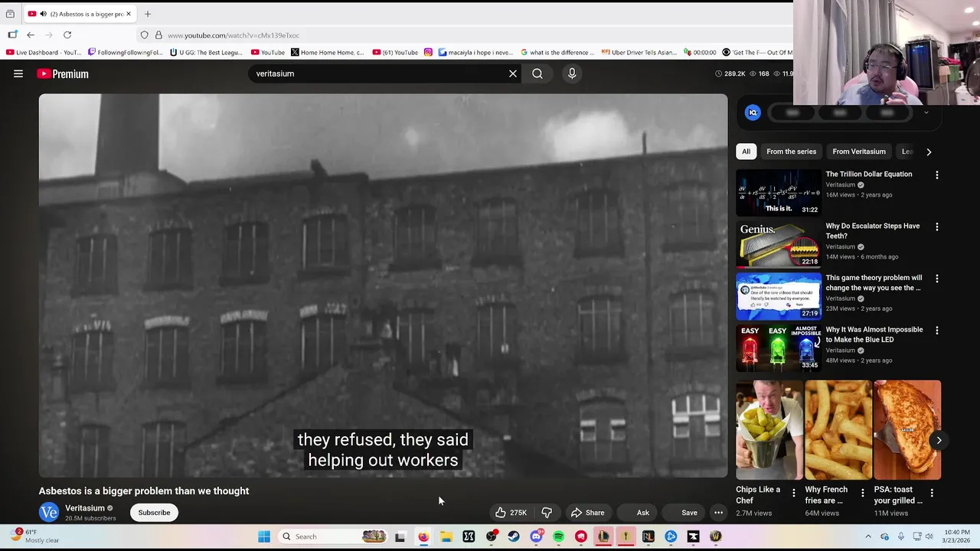The height and width of the screenshot is (551, 980).
Task: Select From the series chip
Action: (791, 152)
